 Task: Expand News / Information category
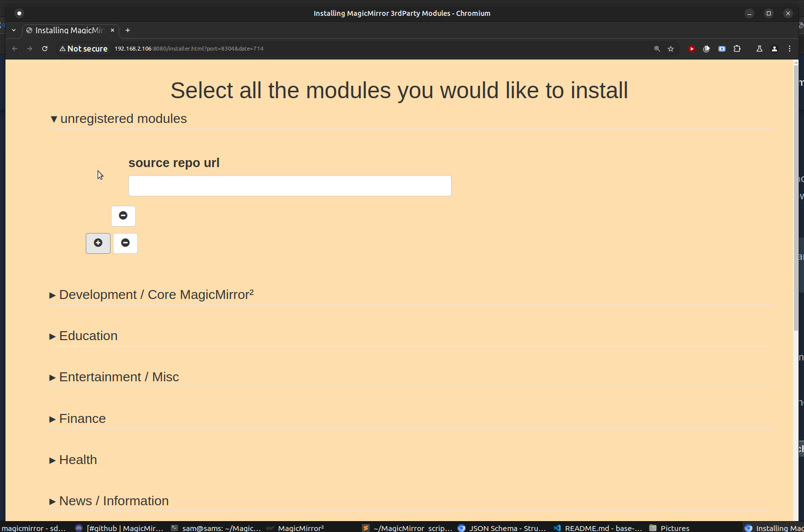pyautogui.click(x=109, y=501)
